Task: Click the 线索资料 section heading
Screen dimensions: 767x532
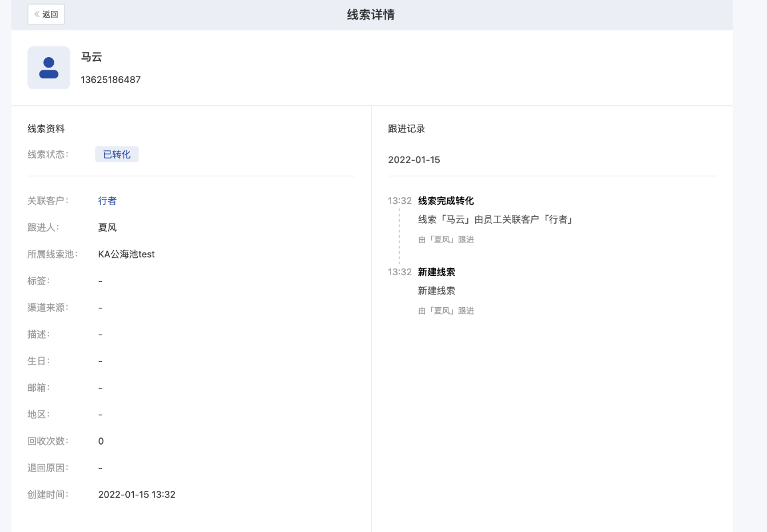Action: tap(46, 129)
